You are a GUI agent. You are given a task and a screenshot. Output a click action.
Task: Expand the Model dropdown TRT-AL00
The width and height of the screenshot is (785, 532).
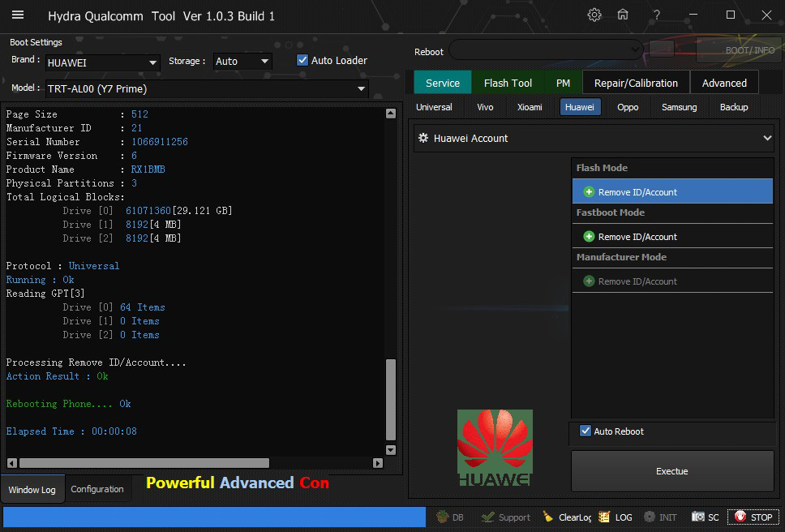(361, 88)
